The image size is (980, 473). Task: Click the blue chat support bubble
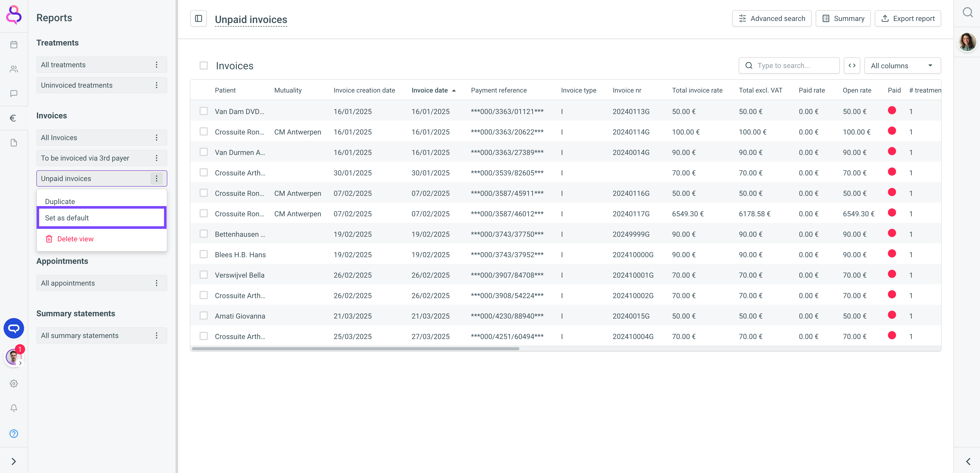tap(14, 328)
